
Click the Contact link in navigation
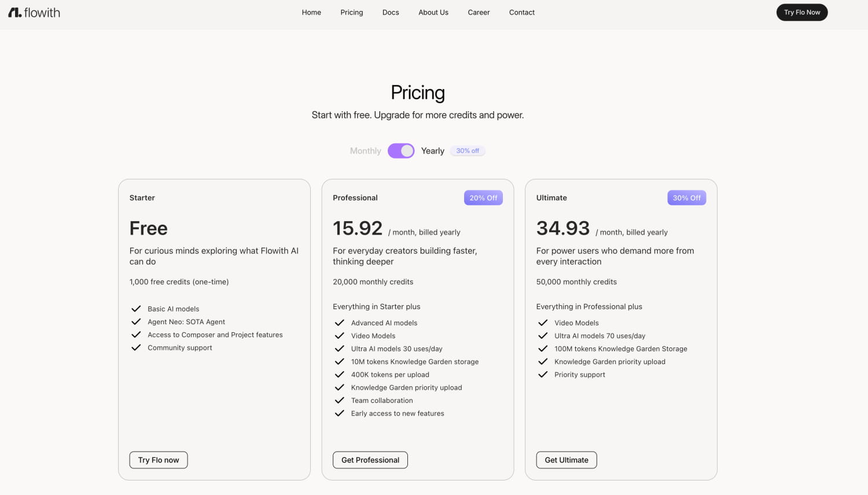point(522,12)
